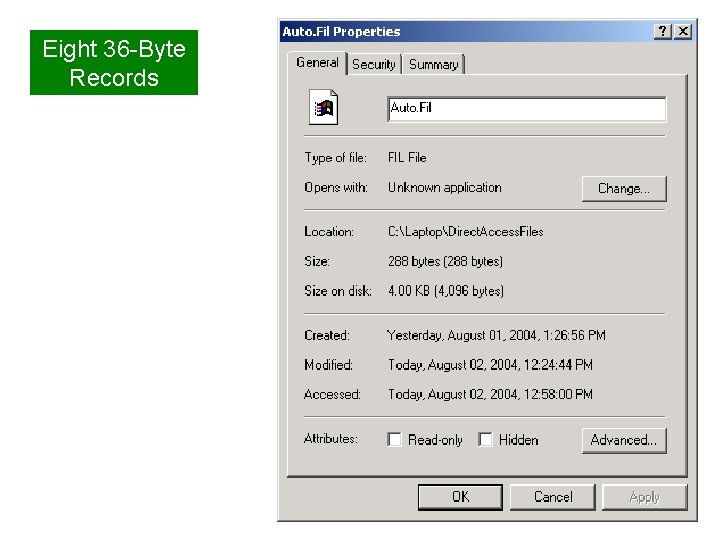Click the '288 bytes (288 bytes)' size value
This screenshot has height=540, width=720.
tap(445, 261)
